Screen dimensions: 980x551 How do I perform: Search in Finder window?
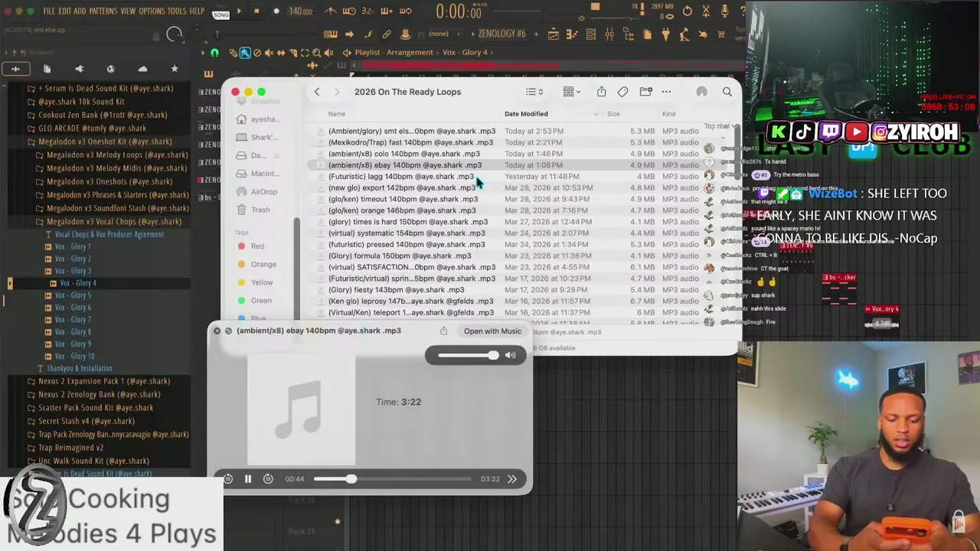click(727, 92)
